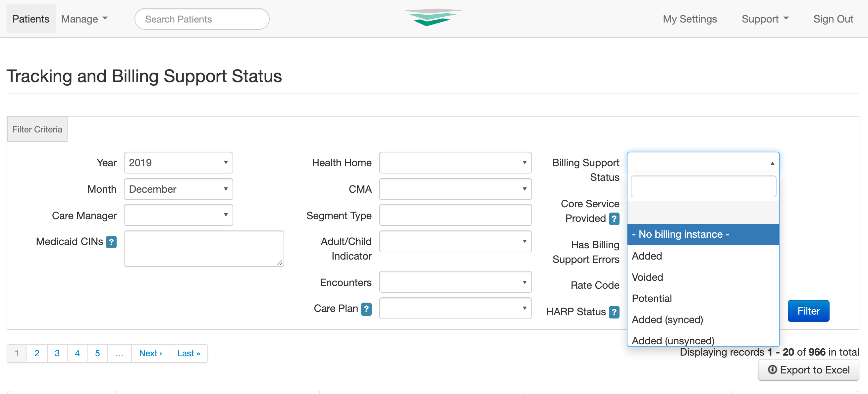Open the Month dropdown
Viewport: 868px width, 394px height.
click(x=178, y=189)
